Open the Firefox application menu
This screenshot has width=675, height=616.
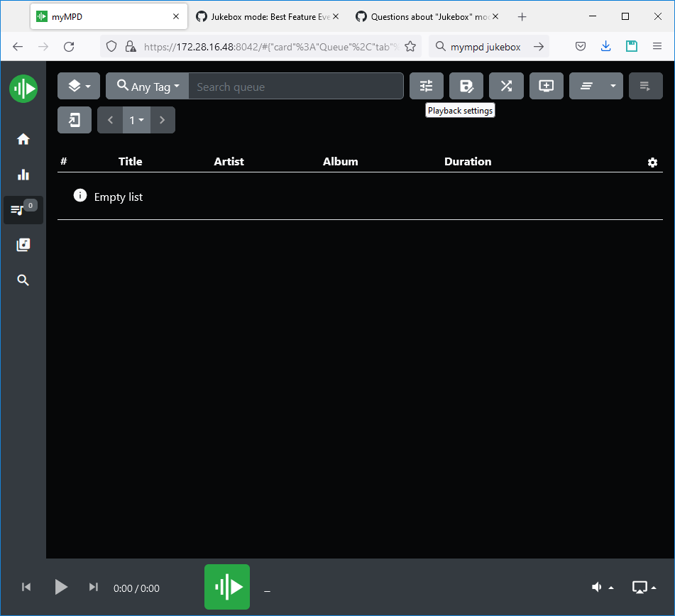[657, 46]
